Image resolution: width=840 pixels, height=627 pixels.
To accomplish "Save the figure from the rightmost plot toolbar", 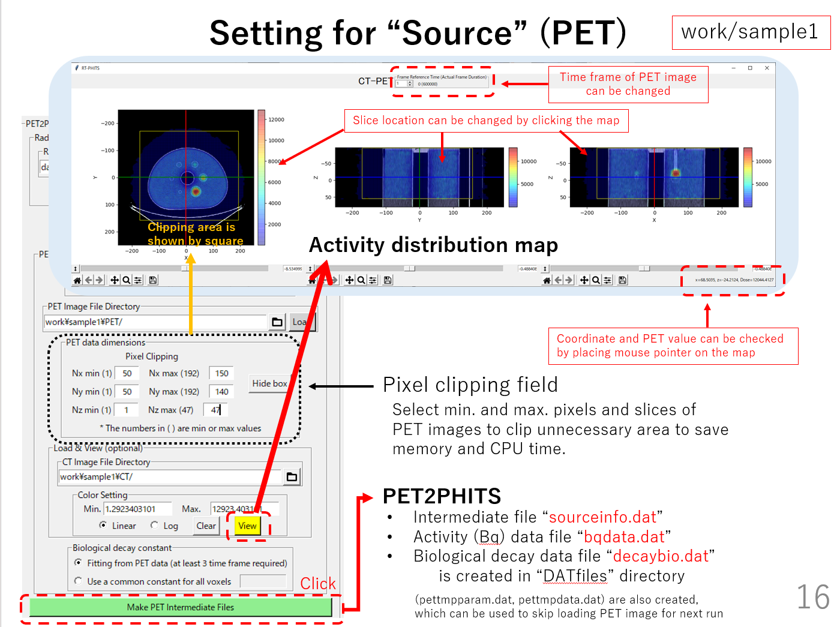I will (623, 280).
